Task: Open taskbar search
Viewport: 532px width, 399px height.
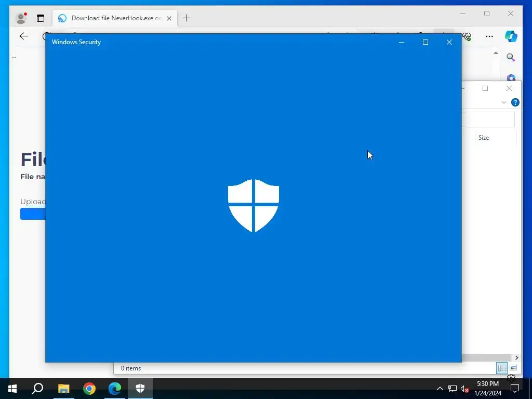Action: click(x=37, y=389)
